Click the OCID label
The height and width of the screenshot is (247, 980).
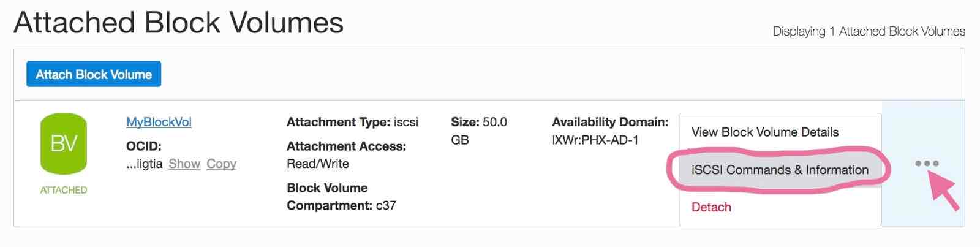[144, 146]
